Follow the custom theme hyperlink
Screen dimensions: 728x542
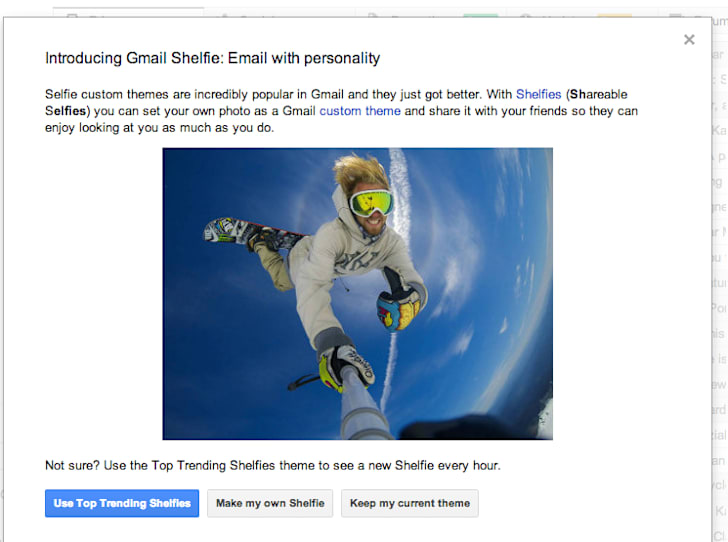[360, 111]
